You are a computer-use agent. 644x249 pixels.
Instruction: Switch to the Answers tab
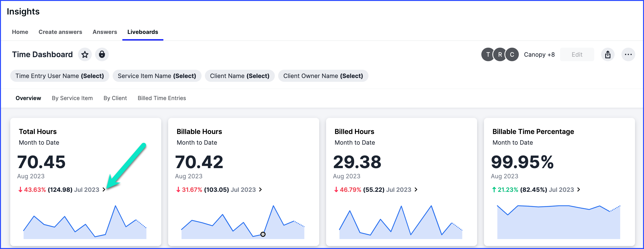click(x=105, y=32)
